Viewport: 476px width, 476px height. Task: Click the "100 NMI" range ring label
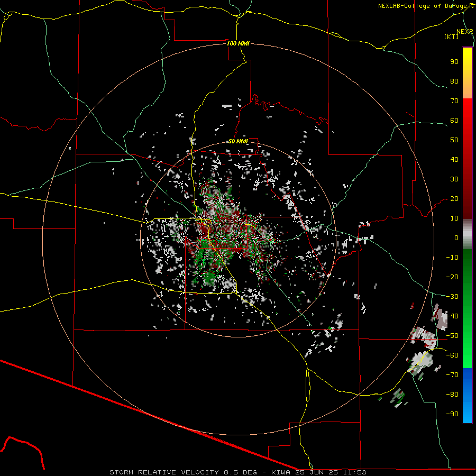pos(238,43)
